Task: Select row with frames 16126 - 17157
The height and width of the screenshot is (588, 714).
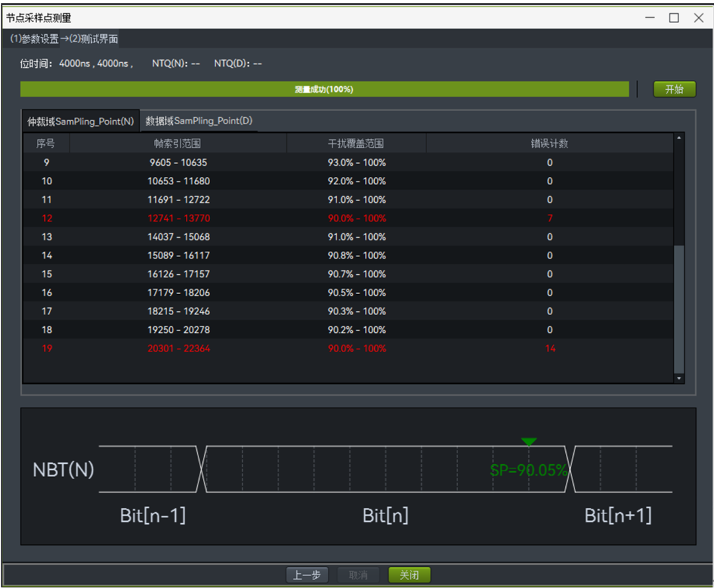Action: point(348,274)
